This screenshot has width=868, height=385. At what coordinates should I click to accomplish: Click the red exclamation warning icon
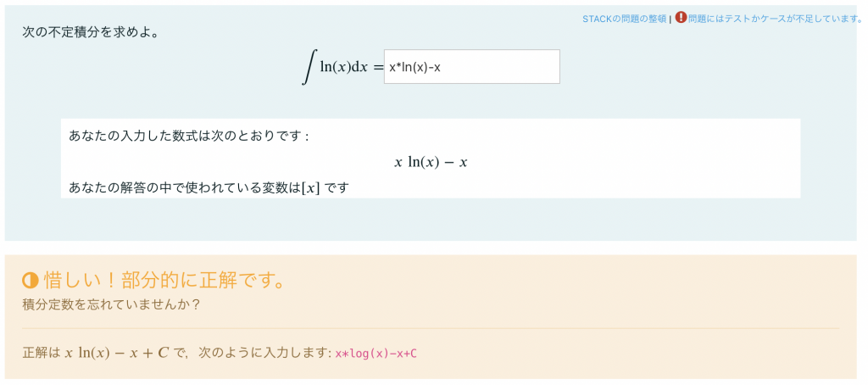[x=681, y=18]
